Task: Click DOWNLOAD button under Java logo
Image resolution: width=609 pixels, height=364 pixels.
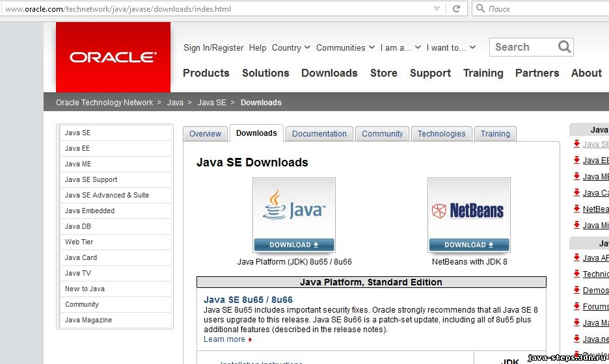Action: (294, 245)
